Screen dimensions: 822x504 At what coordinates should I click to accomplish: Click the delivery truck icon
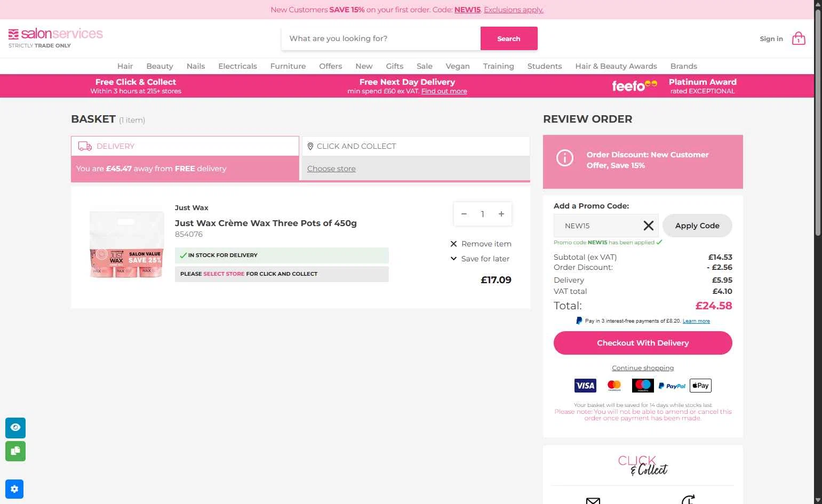[x=85, y=146]
